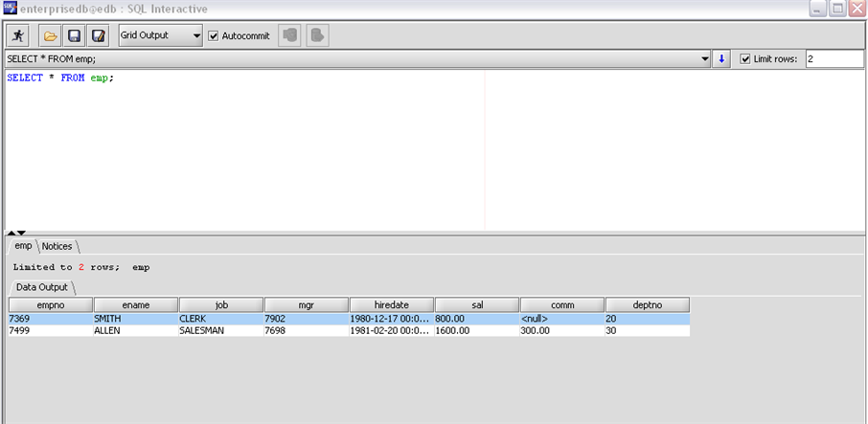Select the cell with empno 7499
868x424 pixels.
(x=51, y=330)
